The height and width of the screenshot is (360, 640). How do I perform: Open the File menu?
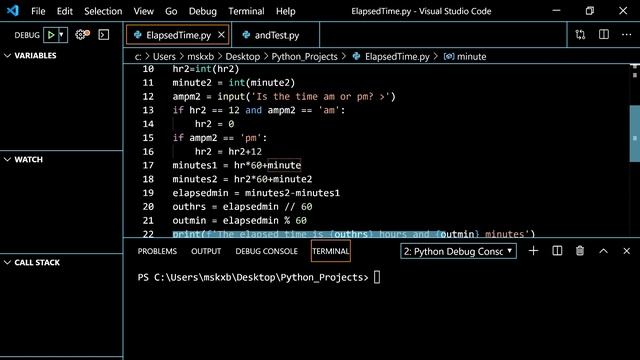point(38,11)
